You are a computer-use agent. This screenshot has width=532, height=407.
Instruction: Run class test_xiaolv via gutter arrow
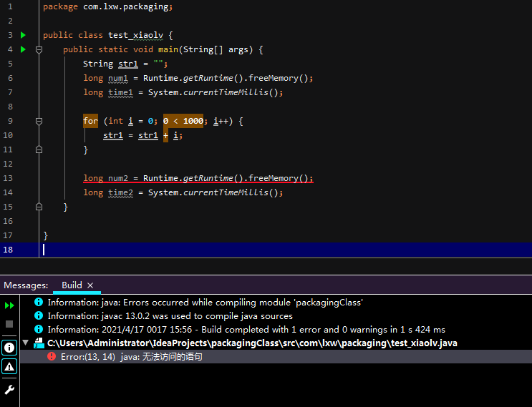point(23,35)
